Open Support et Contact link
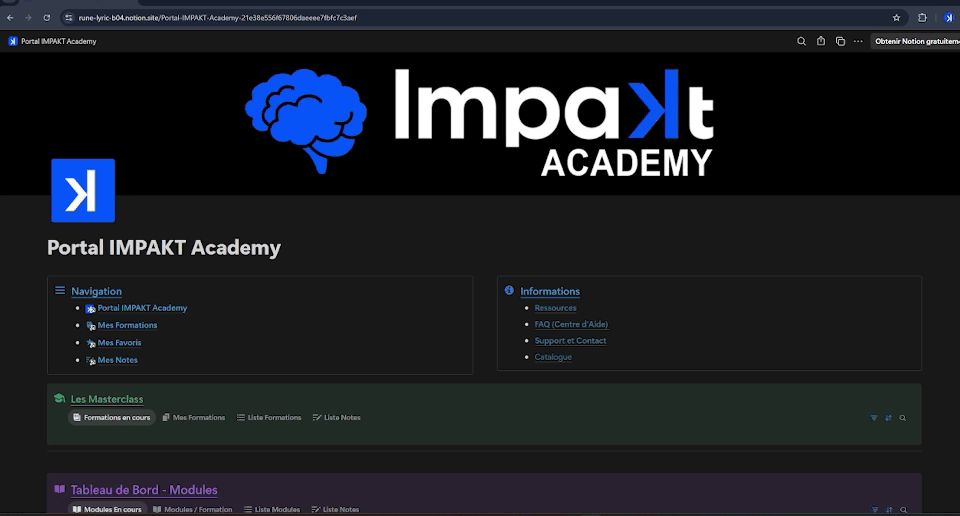The image size is (960, 516). [x=571, y=341]
